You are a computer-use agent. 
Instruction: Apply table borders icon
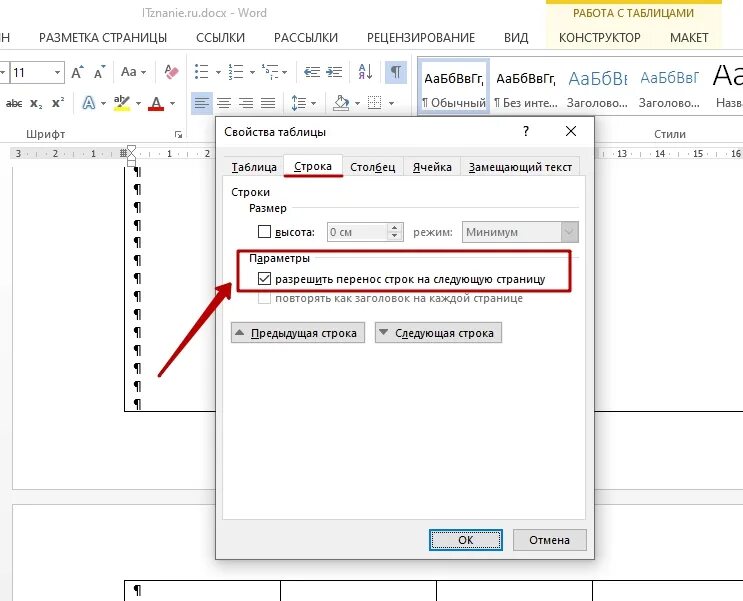[374, 103]
